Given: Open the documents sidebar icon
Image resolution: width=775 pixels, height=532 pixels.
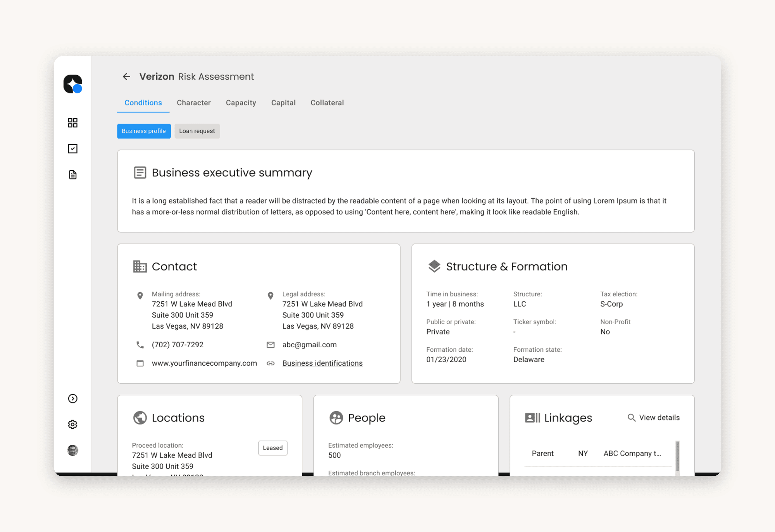Looking at the screenshot, I should 73,175.
